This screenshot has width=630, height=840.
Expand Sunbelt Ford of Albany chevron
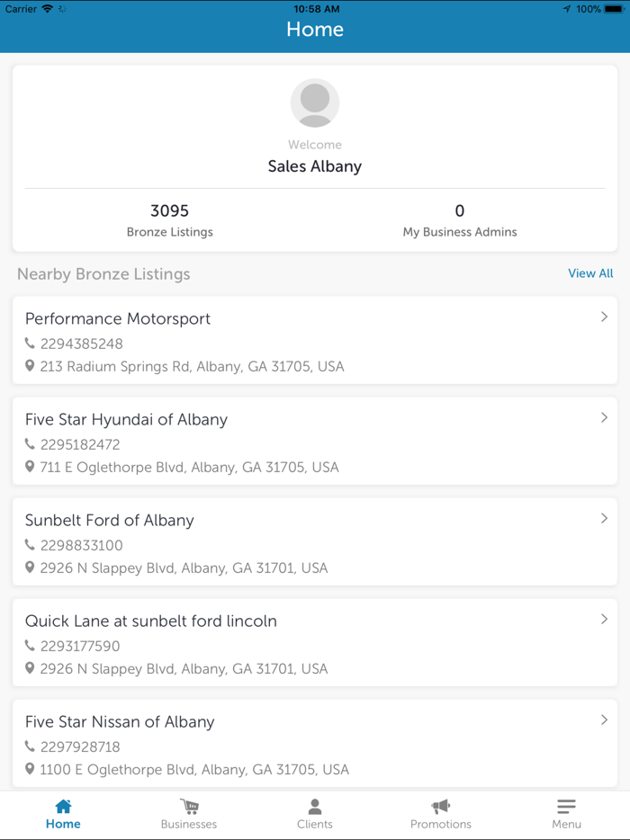pos(604,518)
